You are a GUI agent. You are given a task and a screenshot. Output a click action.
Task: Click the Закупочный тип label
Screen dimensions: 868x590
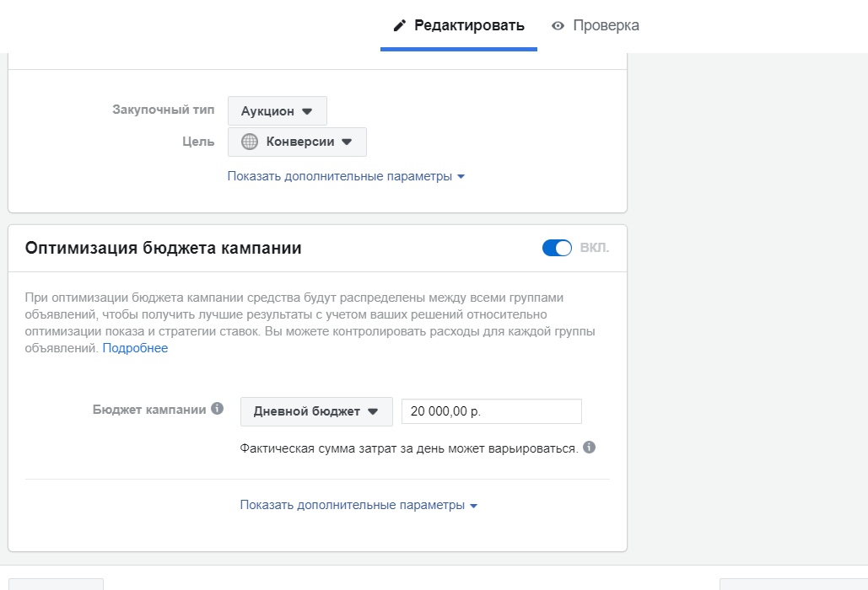point(164,110)
